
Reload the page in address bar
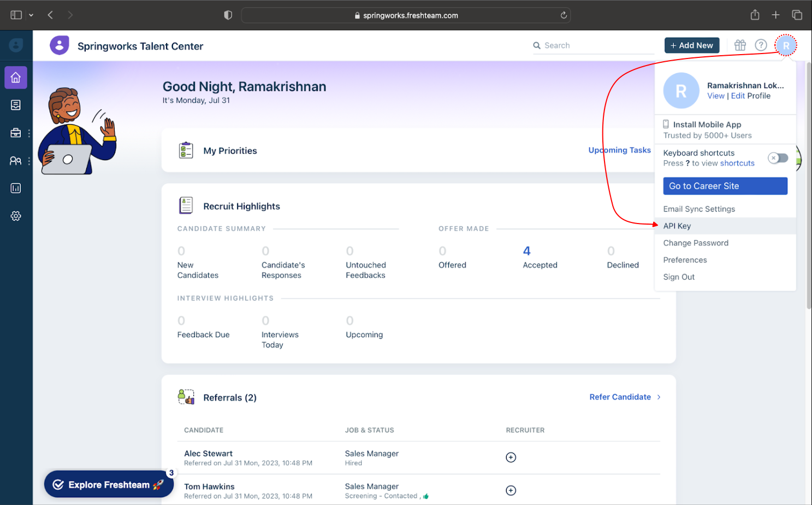tap(564, 15)
